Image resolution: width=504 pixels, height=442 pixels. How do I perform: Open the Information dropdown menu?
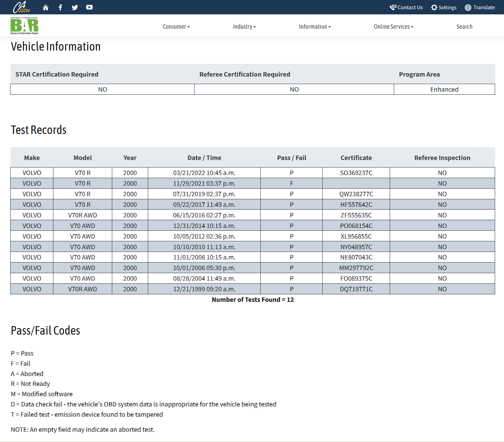click(315, 27)
